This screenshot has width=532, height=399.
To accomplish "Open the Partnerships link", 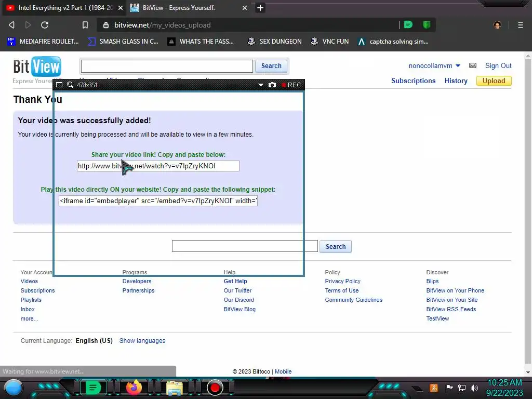I will (x=138, y=291).
